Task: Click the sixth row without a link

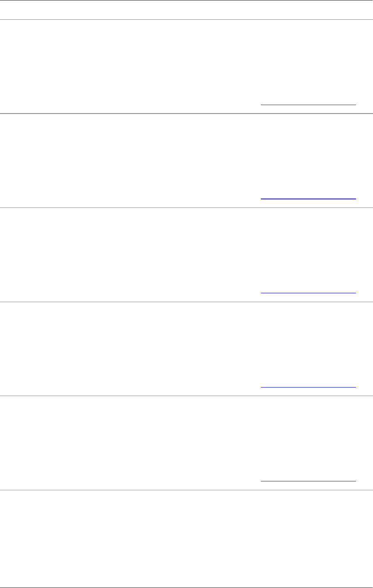Action: (x=186, y=539)
